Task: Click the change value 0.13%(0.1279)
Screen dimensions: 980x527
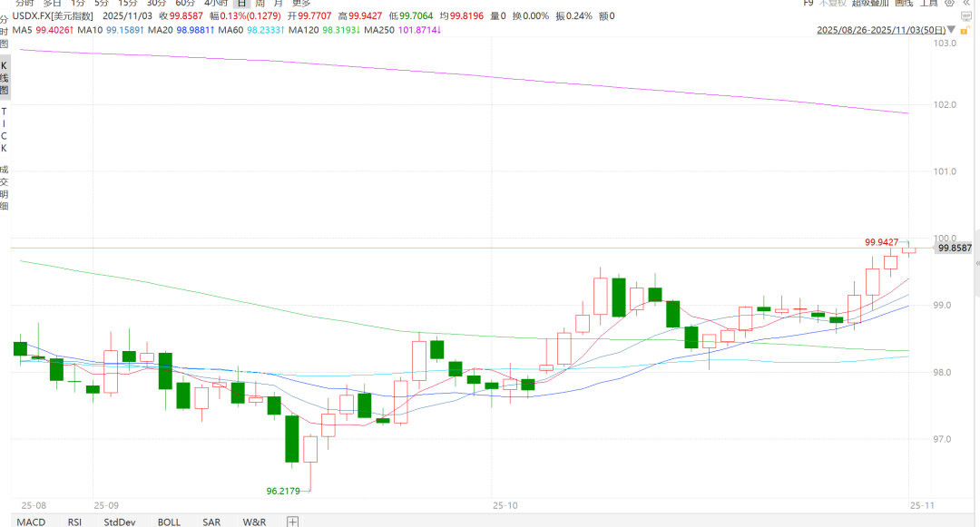Action: click(x=250, y=16)
